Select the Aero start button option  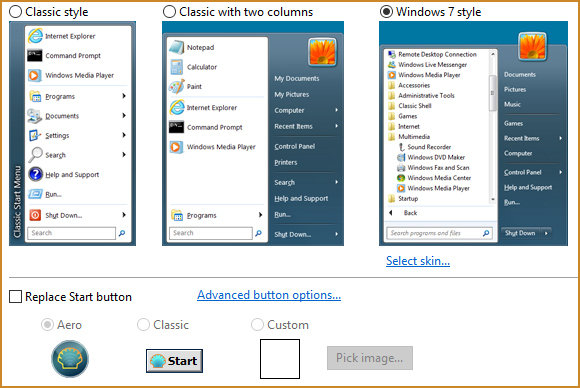click(47, 325)
